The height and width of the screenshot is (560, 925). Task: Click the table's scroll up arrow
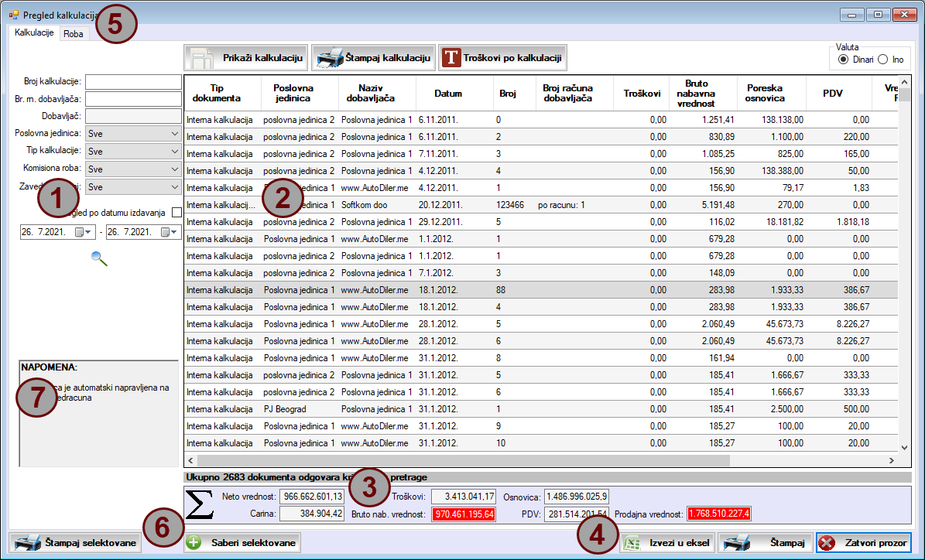click(x=904, y=83)
